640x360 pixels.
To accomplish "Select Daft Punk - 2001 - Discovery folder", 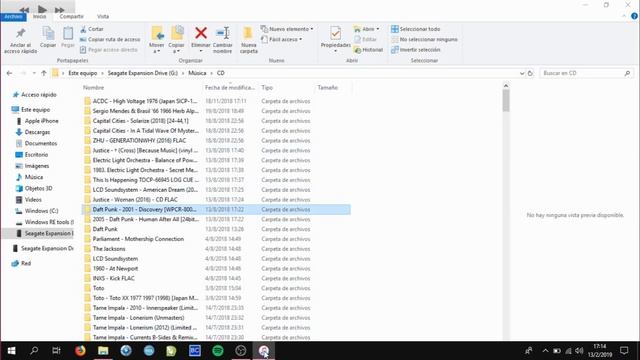I will pos(216,209).
